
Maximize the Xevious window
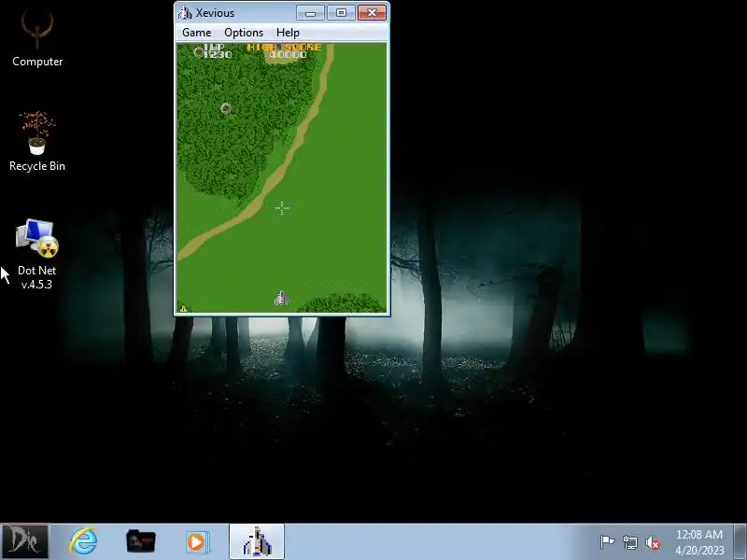[341, 13]
